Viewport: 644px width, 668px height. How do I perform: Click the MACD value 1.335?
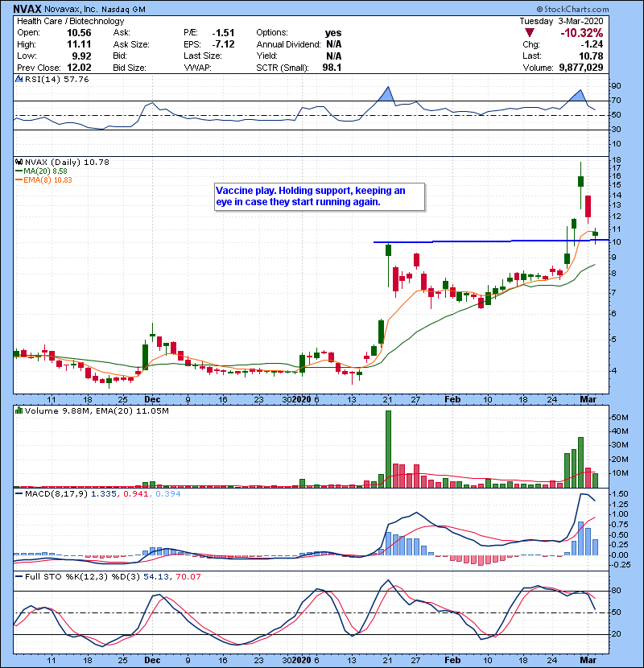pyautogui.click(x=104, y=494)
